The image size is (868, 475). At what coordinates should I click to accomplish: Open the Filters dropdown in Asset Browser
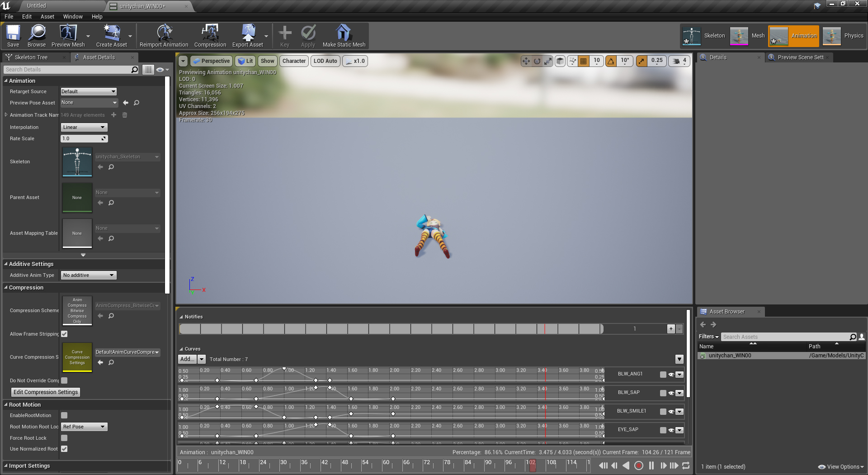[x=708, y=337]
